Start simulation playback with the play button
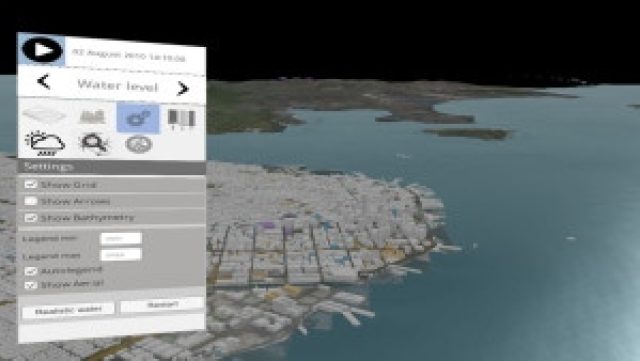640x361 pixels. [42, 50]
